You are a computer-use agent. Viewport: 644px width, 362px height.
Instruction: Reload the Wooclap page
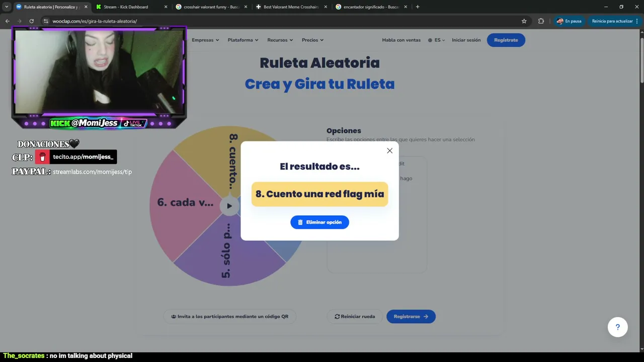(31, 21)
